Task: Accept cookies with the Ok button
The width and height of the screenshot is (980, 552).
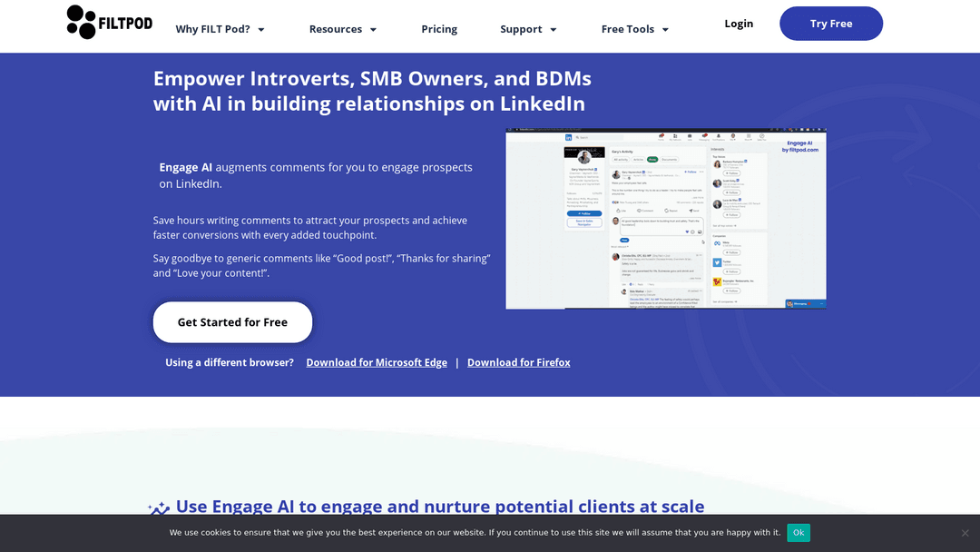Action: point(799,533)
